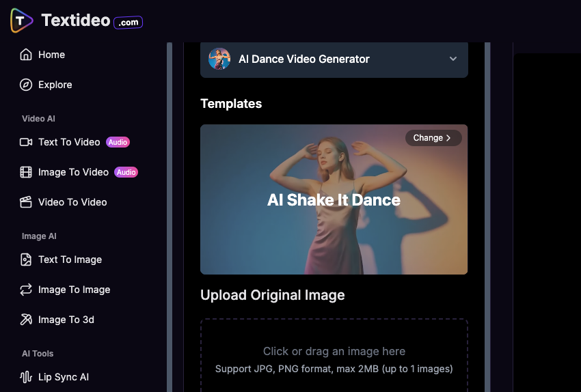Click the Home house icon

coord(26,55)
